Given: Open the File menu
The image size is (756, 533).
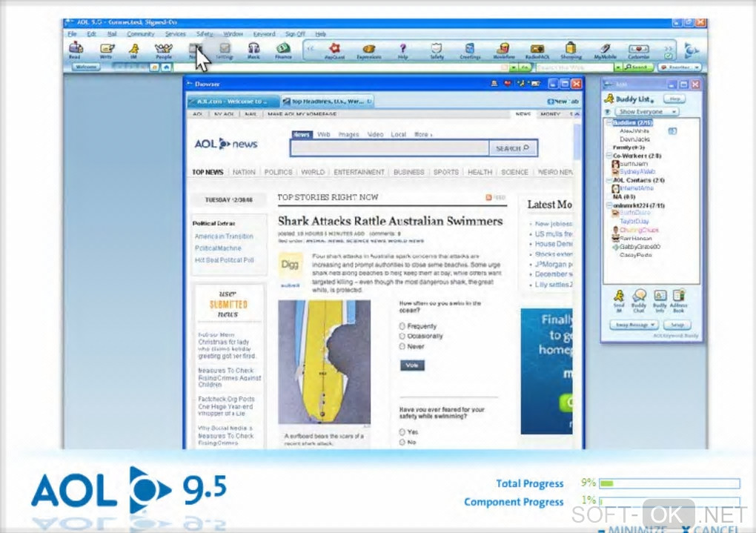Looking at the screenshot, I should 73,34.
